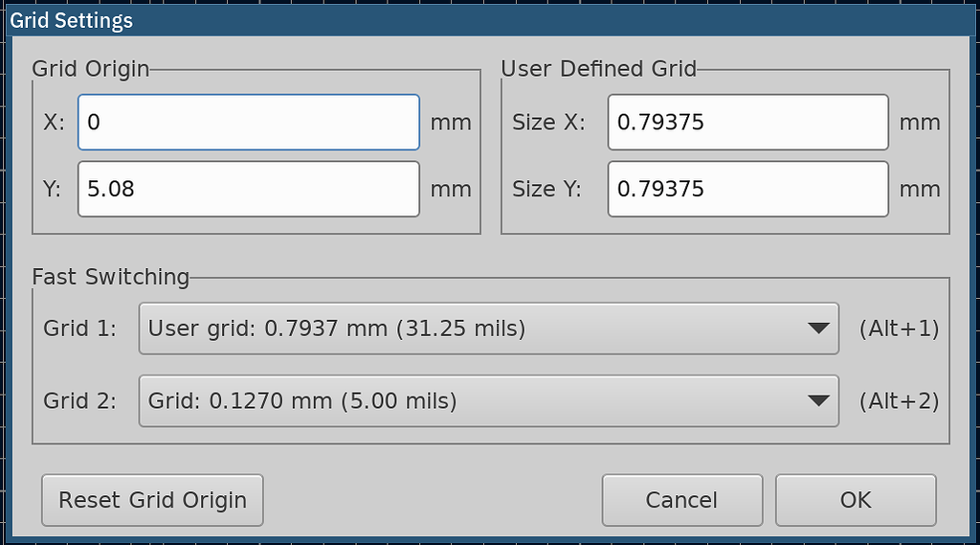This screenshot has height=545, width=980.
Task: Click the "Size Y:" label
Action: [547, 189]
